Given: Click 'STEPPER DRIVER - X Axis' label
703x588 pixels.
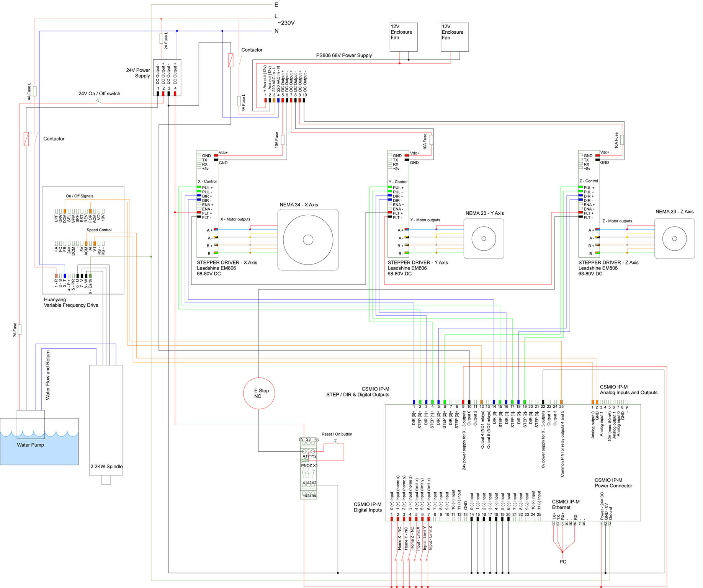Looking at the screenshot, I should (x=227, y=263).
